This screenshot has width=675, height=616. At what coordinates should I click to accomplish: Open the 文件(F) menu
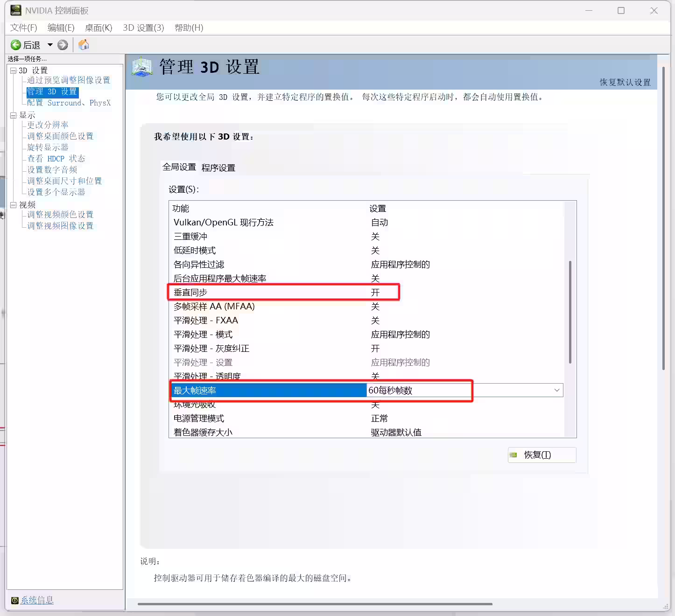point(23,28)
